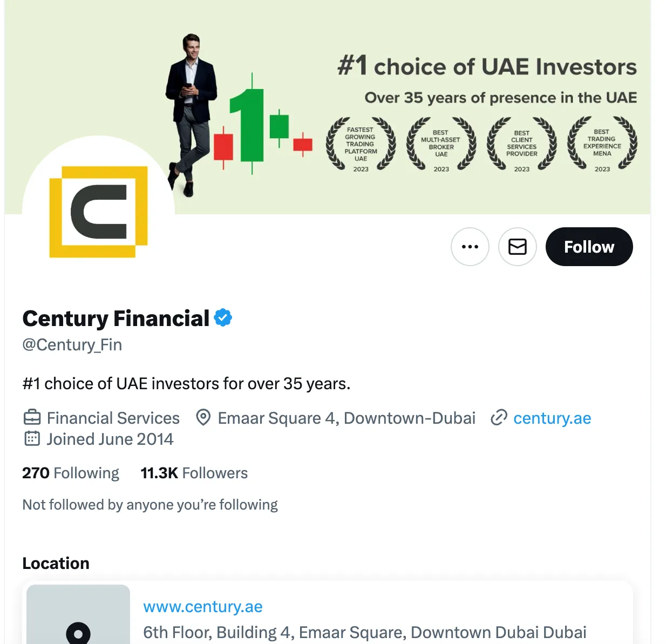Open the www.century.ae location link
The width and height of the screenshot is (666, 644).
(203, 607)
